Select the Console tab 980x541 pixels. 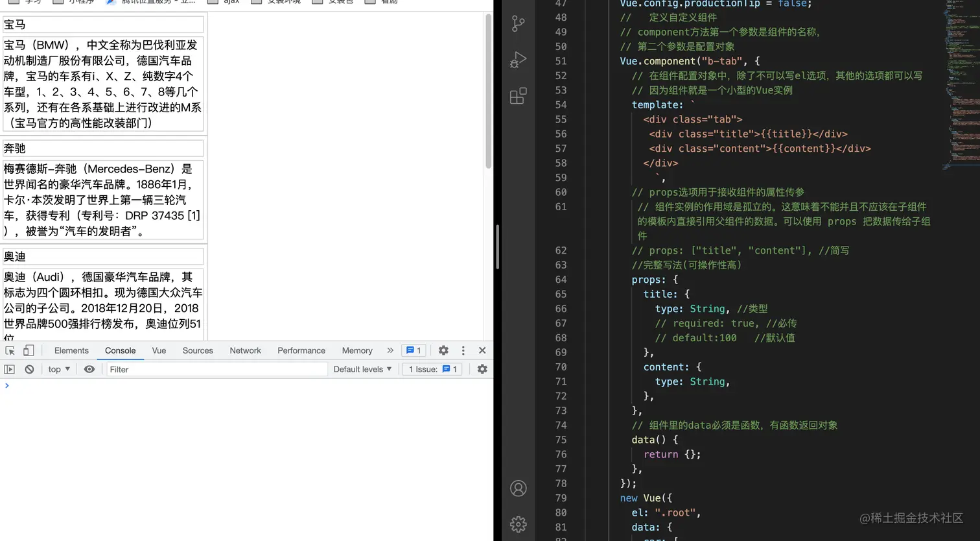click(121, 350)
